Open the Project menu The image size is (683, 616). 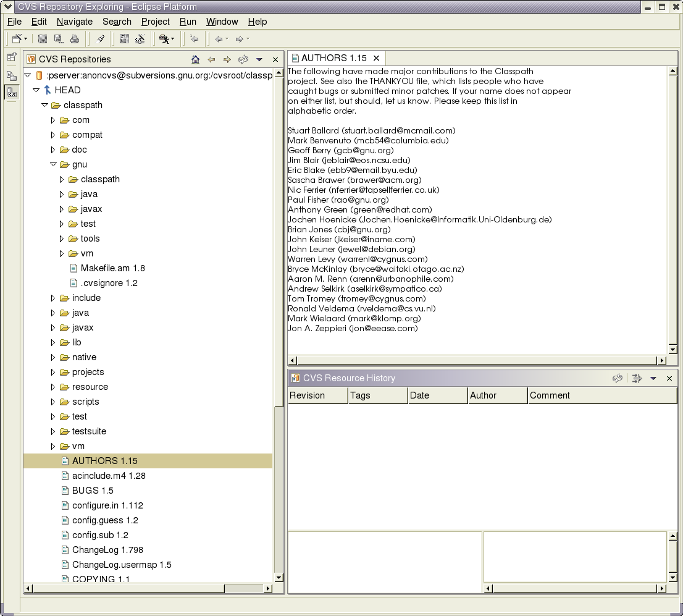click(155, 22)
